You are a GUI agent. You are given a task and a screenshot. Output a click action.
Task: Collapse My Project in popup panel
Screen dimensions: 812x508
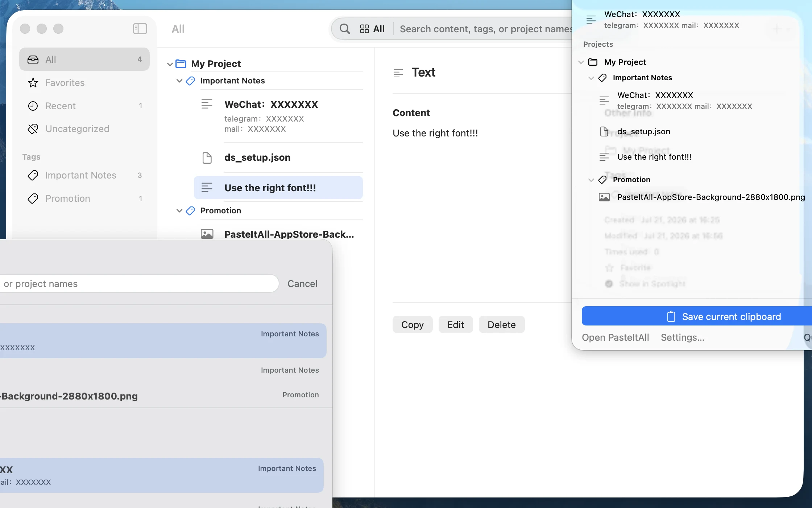click(581, 62)
